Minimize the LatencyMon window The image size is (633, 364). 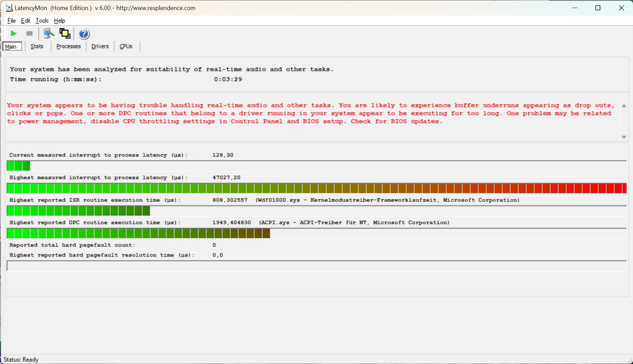[x=575, y=8]
